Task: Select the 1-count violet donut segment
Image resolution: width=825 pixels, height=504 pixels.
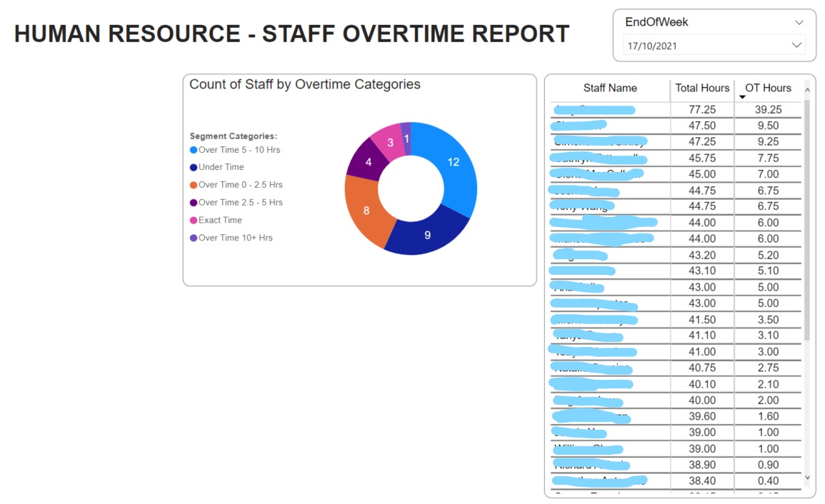Action: tap(406, 138)
